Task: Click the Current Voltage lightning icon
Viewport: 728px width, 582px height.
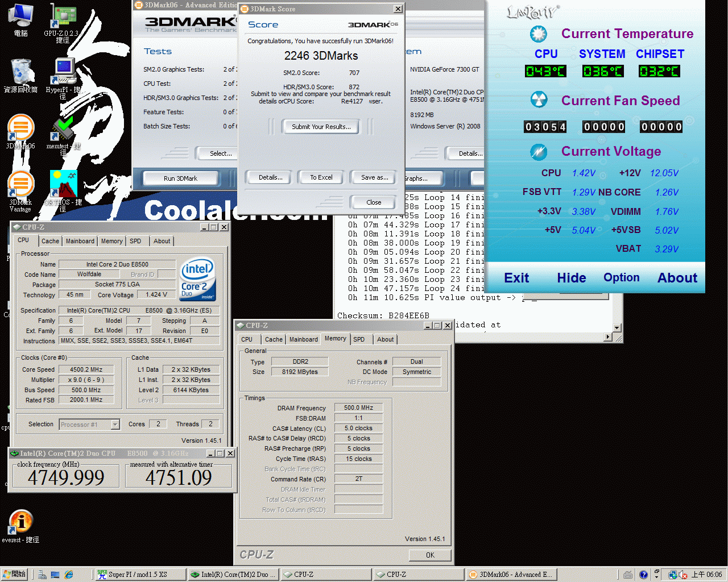Action: point(539,152)
